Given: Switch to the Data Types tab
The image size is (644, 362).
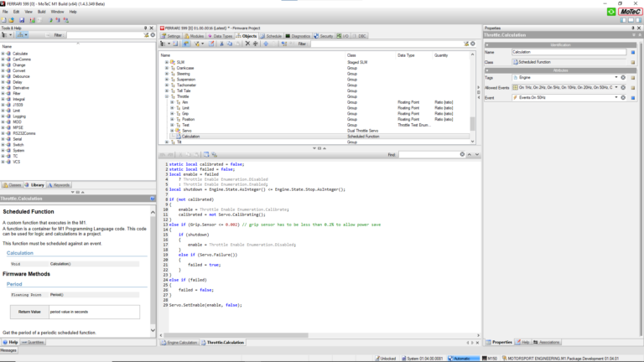Looking at the screenshot, I should (221, 36).
